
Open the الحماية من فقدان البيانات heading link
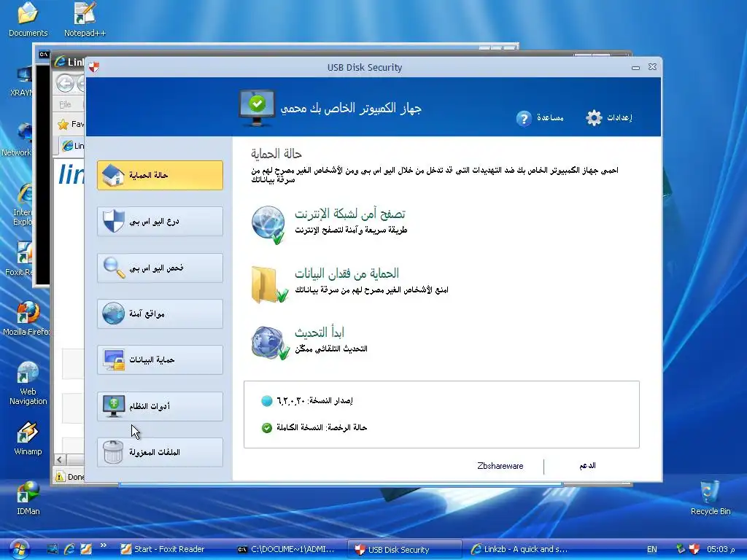347,273
